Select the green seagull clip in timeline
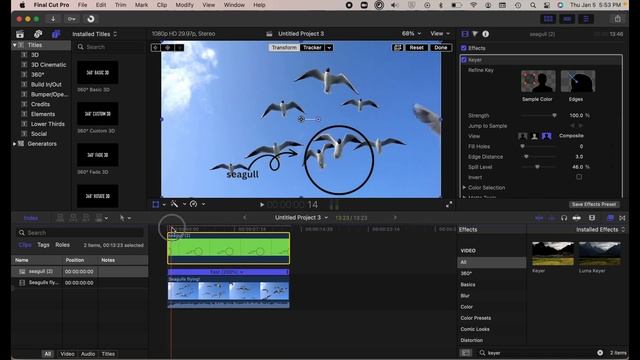640x360 pixels. 229,248
